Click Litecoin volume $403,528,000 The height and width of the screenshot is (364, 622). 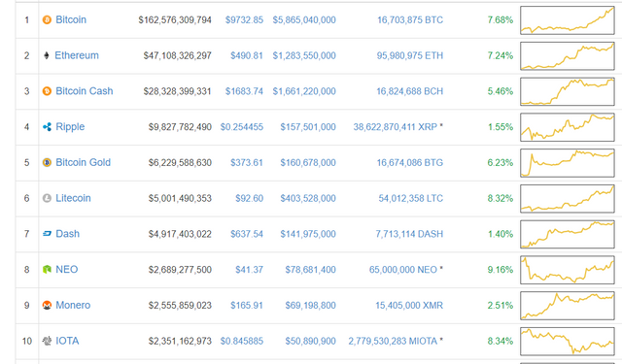(308, 198)
